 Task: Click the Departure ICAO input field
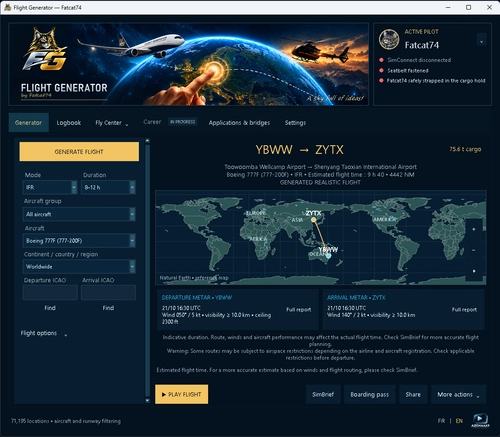pos(50,292)
